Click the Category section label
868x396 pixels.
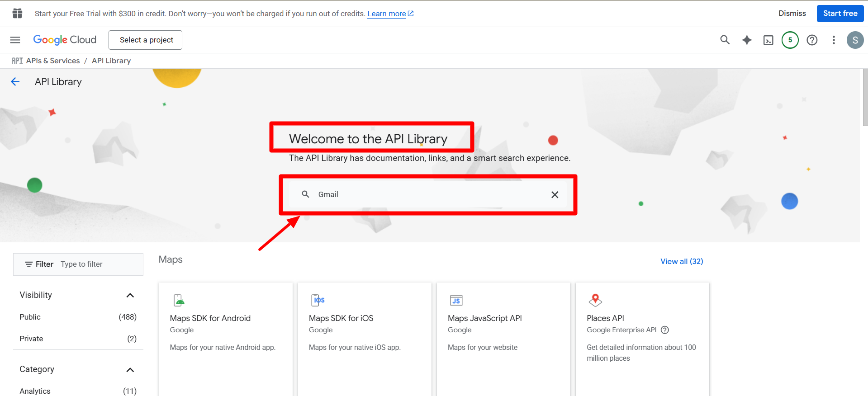point(37,369)
